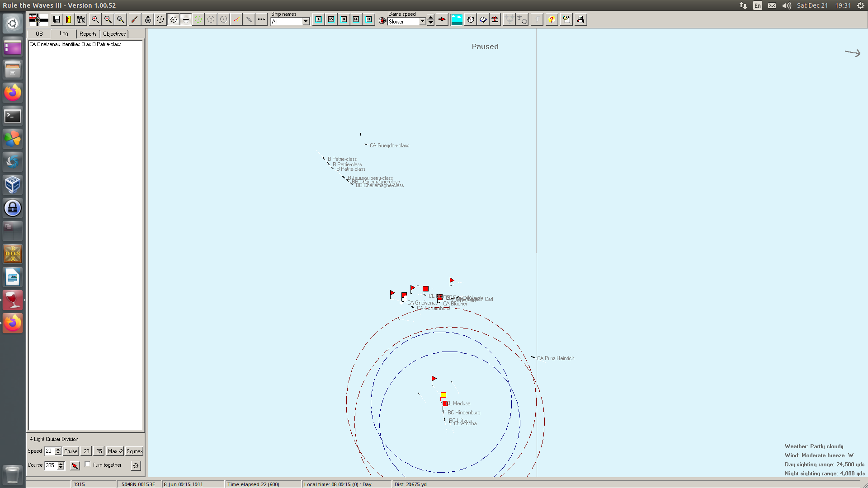Increase game speed with up arrow

pos(431,18)
